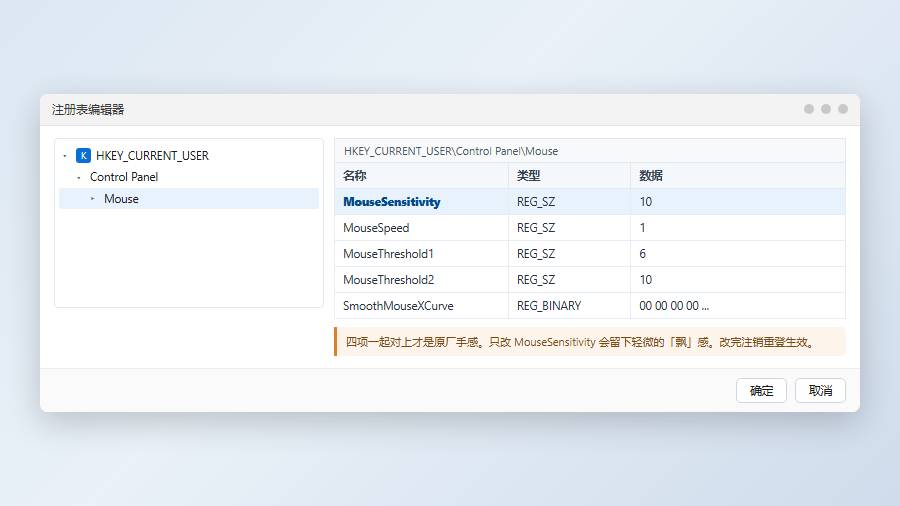
Task: Click the blue K icon beside HKEY_CURRENT_USER
Action: (83, 155)
